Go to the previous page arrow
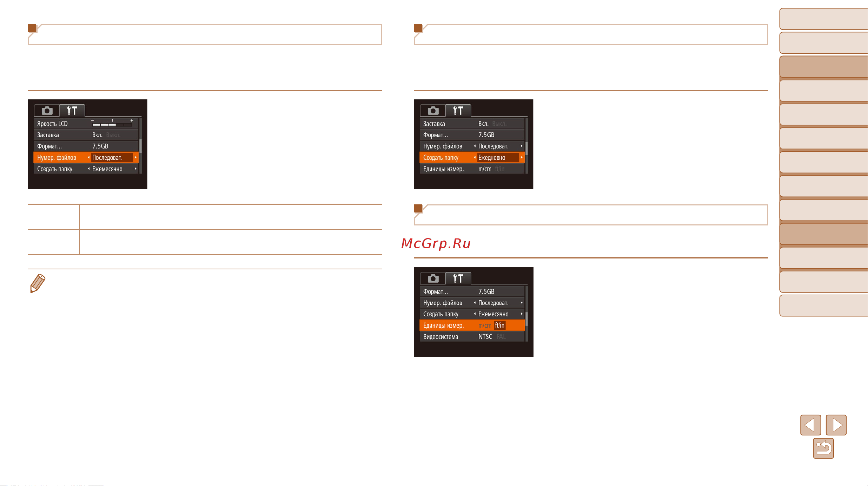 click(810, 425)
